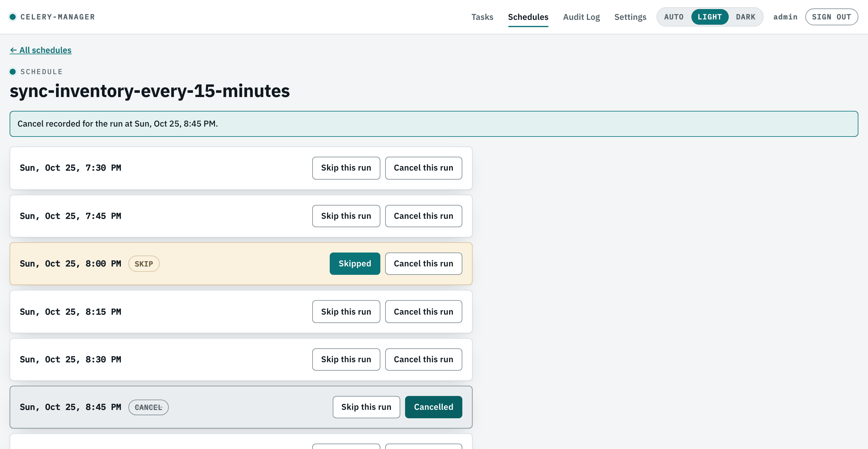Go back to All schedules
This screenshot has width=868, height=449.
(x=40, y=50)
